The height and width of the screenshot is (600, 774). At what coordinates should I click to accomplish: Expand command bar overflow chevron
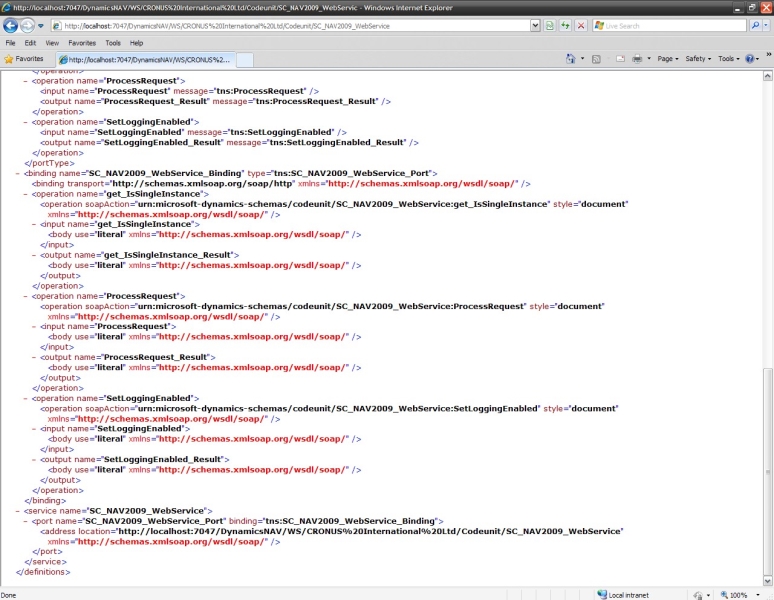pos(769,54)
